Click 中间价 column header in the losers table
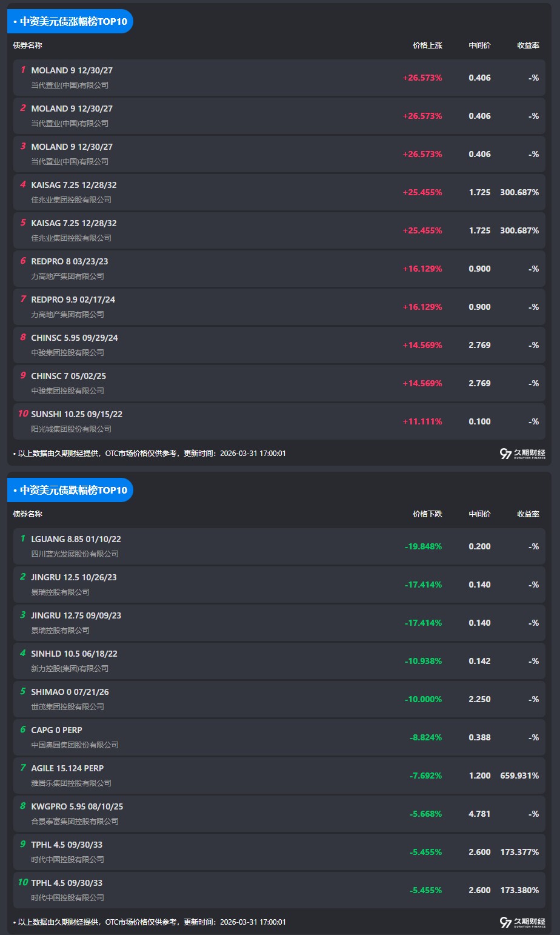560x935 pixels. [479, 514]
